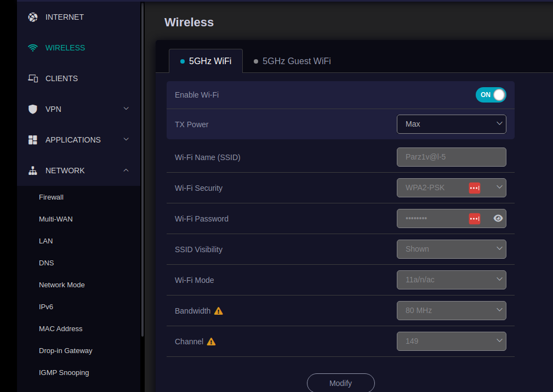The width and height of the screenshot is (553, 392).
Task: Click the Wi-Fi Name (SSID) input field
Action: coord(451,157)
